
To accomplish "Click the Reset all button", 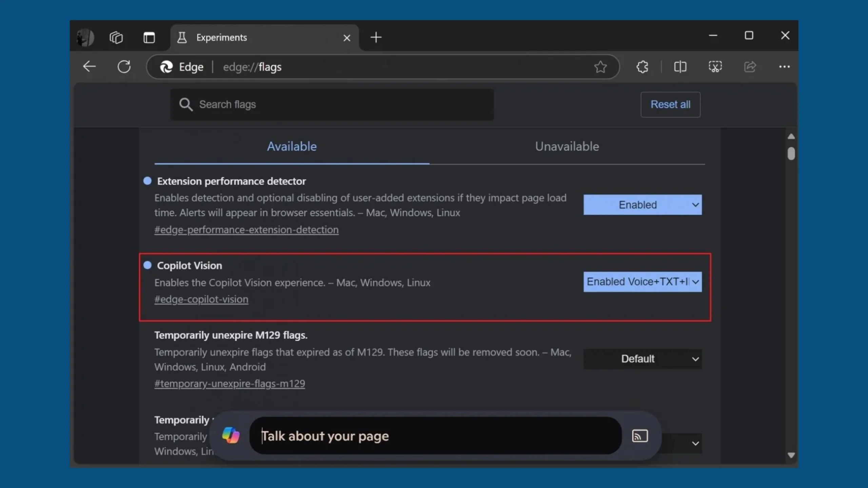I will [x=670, y=104].
